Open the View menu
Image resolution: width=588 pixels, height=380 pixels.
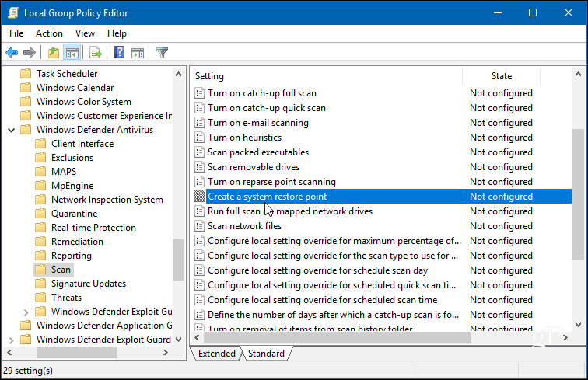85,33
